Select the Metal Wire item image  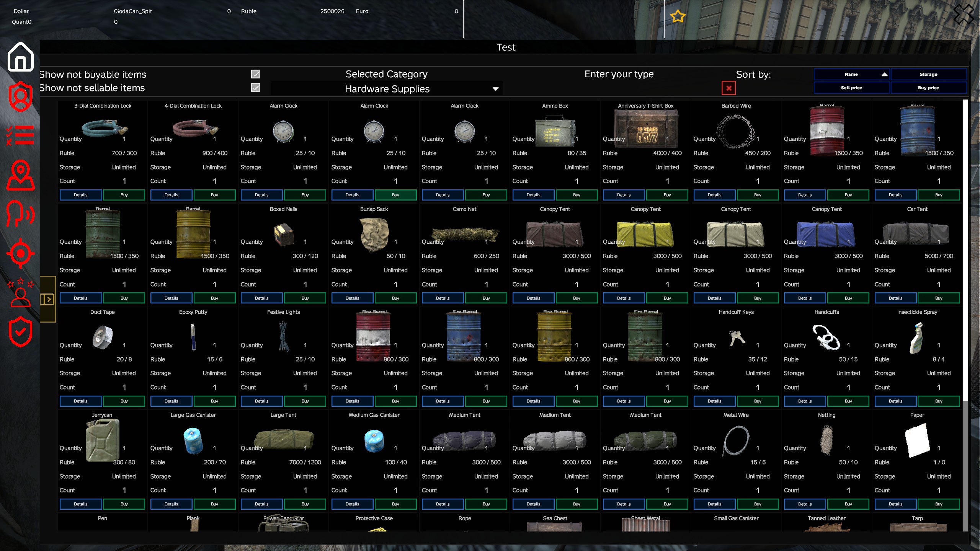pos(736,441)
